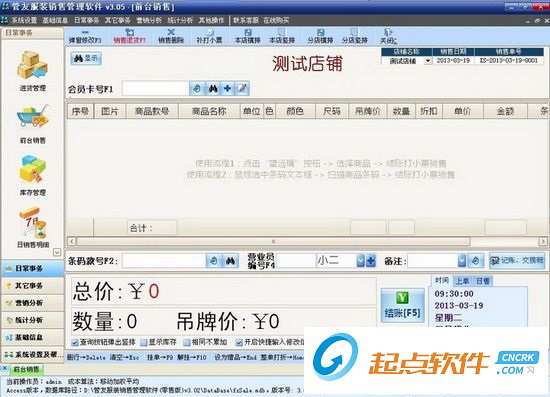Click blue plus icon beside 会员卡号 field

click(x=227, y=88)
